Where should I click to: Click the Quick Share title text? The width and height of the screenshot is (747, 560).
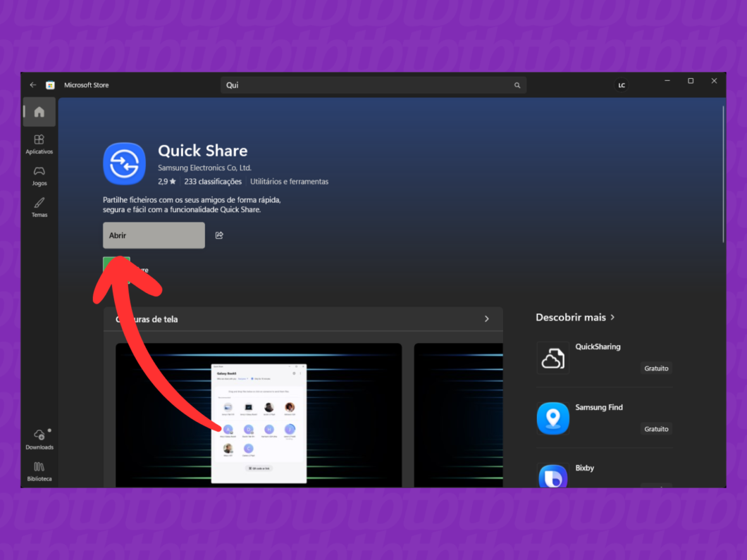point(202,151)
